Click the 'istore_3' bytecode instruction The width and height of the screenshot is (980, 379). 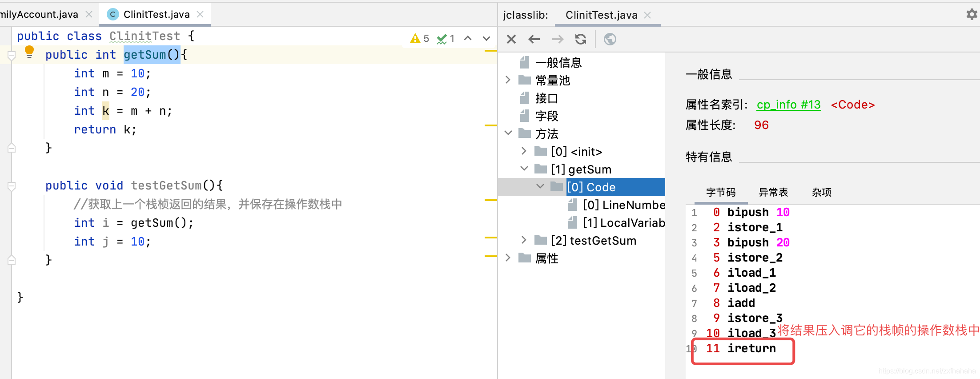[755, 318]
